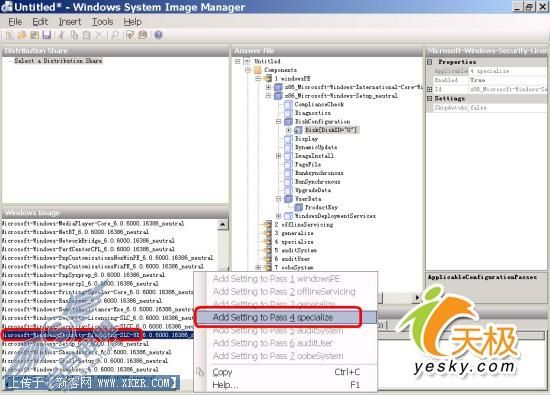The width and height of the screenshot is (550, 395).
Task: Click the icon beside DiskConfiguration
Action: tap(288, 121)
